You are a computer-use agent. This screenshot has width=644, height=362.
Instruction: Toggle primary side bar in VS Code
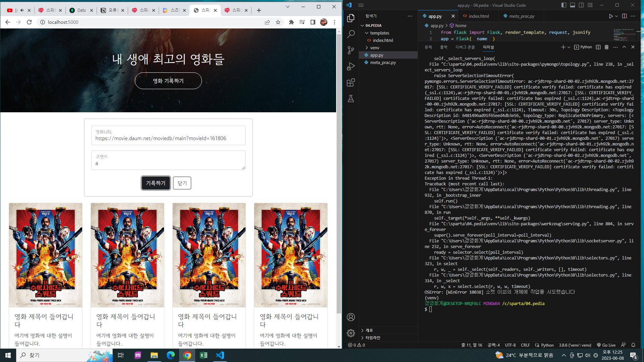pos(564,5)
